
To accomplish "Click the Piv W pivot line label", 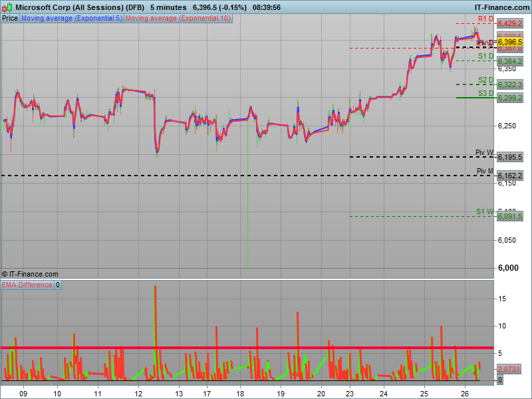I will coord(484,152).
